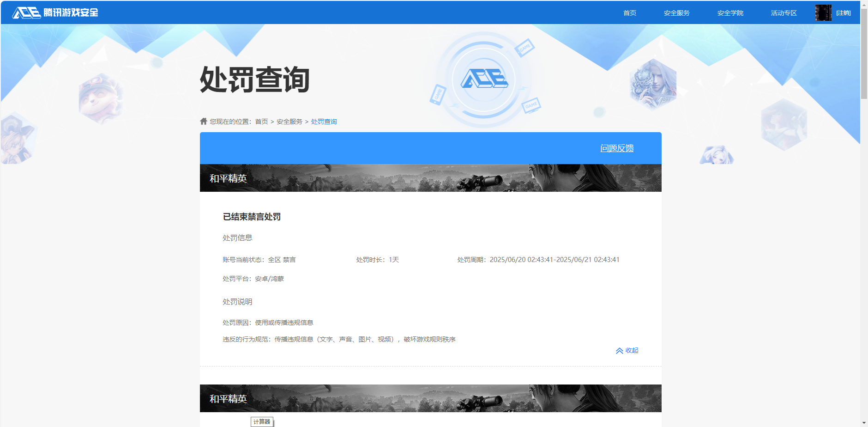The image size is (868, 427).
Task: Select 活动专区 in the top navigation
Action: click(784, 12)
